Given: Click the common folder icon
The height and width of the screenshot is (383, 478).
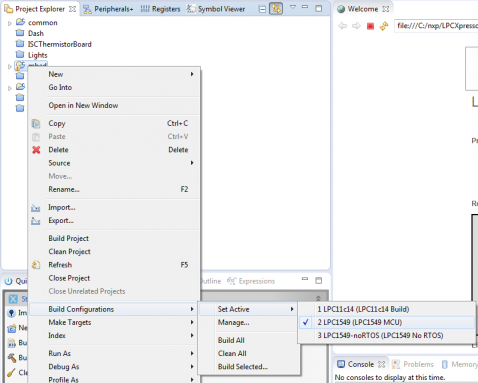Looking at the screenshot, I should pyautogui.click(x=20, y=22).
